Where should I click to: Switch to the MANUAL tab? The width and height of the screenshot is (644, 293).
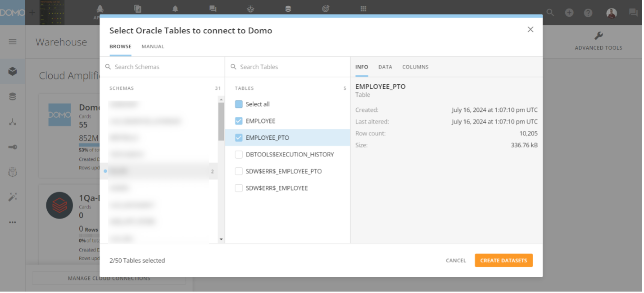tap(153, 47)
